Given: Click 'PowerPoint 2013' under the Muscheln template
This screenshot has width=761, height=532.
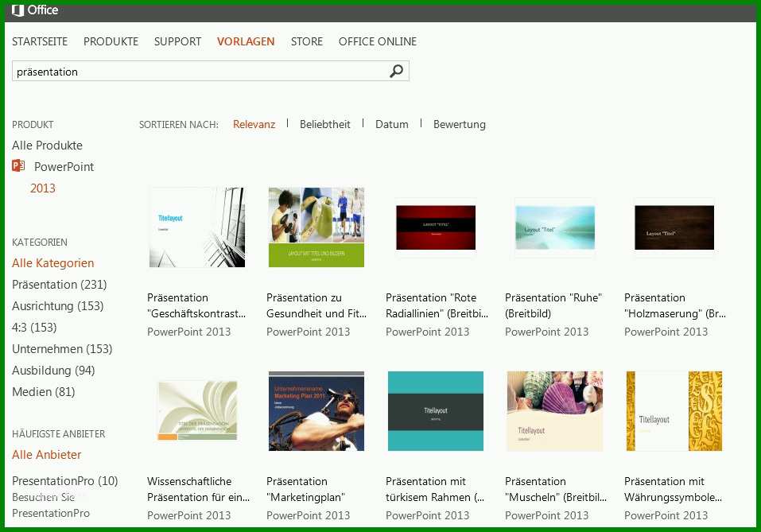Looking at the screenshot, I should tap(546, 515).
